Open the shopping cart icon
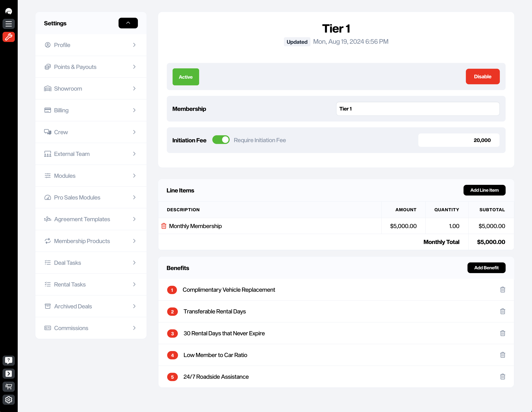 tap(8, 386)
